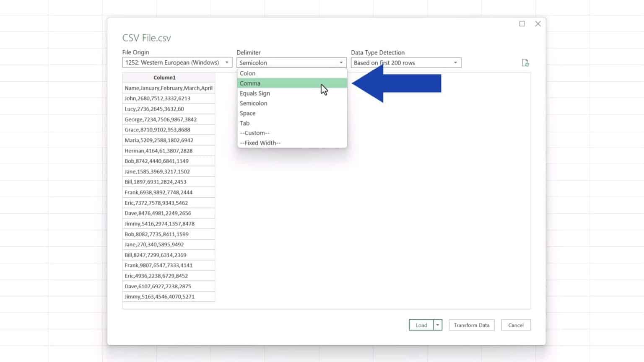Screen dimensions: 644x362
Task: Open the Data Type Detection dropdown
Action: coord(455,62)
